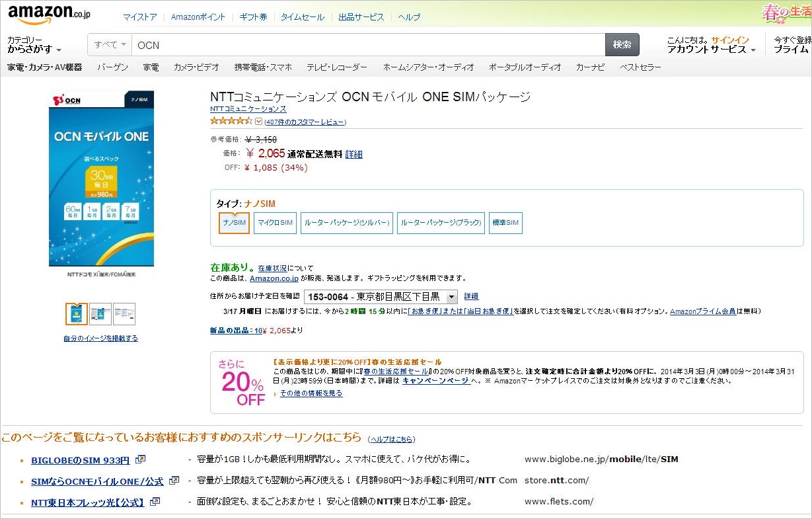
Task: Go to ホームシアター・オーディオ category tab
Action: (x=429, y=67)
